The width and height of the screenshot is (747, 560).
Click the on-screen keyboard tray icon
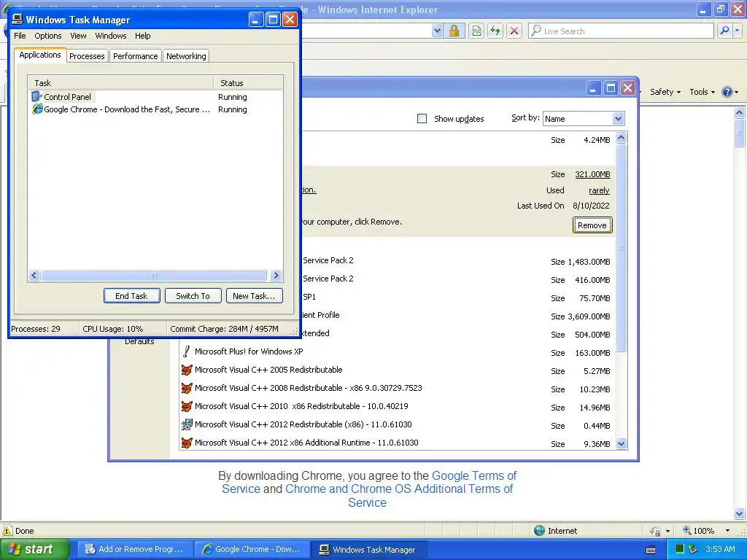[x=650, y=550]
